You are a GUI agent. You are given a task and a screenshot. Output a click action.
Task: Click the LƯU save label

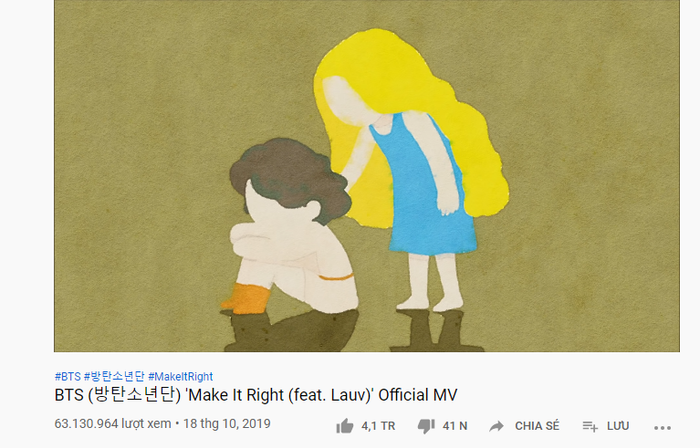tap(618, 426)
